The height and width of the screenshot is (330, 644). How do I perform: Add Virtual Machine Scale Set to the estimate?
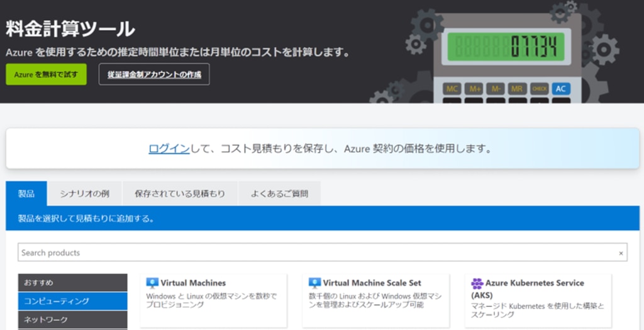click(x=376, y=301)
